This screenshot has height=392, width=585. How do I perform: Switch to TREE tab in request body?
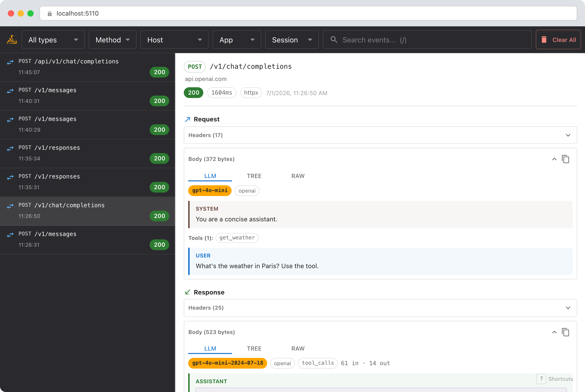tap(254, 176)
